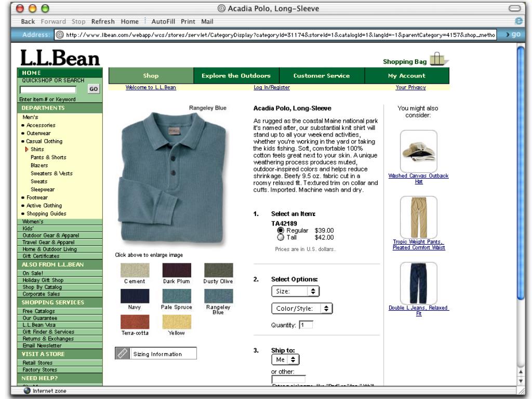Image resolution: width=532 pixels, height=399 pixels.
Task: Open the Color/Style dropdown
Action: [x=302, y=309]
